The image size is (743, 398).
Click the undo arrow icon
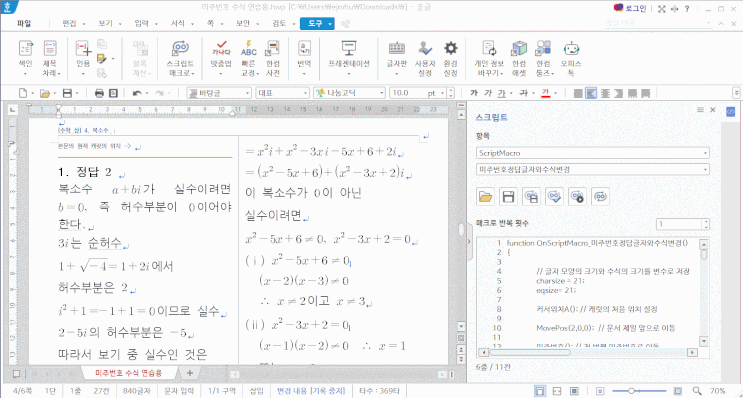pyautogui.click(x=137, y=93)
